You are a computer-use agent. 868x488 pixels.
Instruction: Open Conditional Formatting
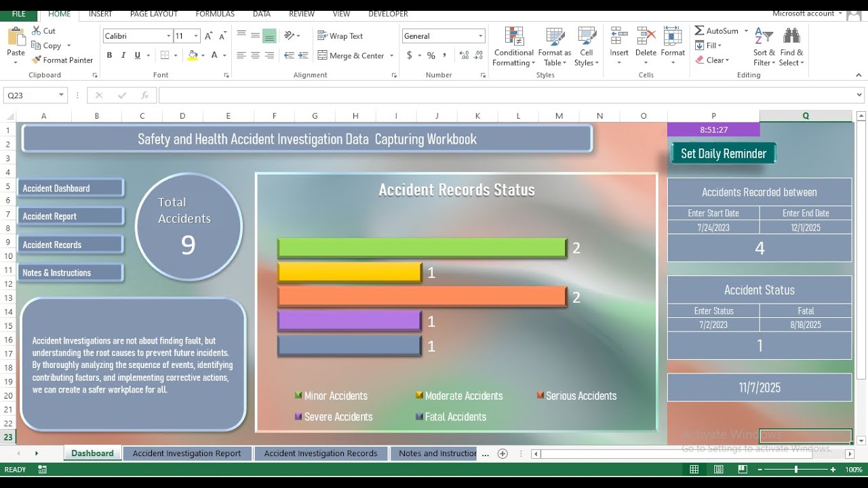click(x=513, y=47)
